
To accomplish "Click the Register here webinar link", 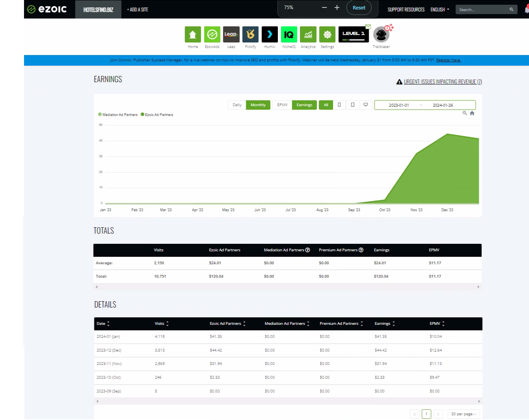I will [448, 60].
